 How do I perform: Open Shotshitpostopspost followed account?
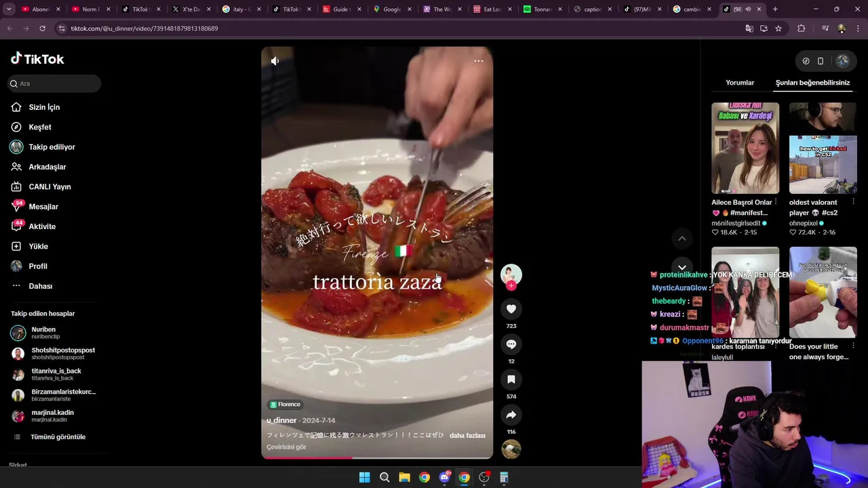54,353
